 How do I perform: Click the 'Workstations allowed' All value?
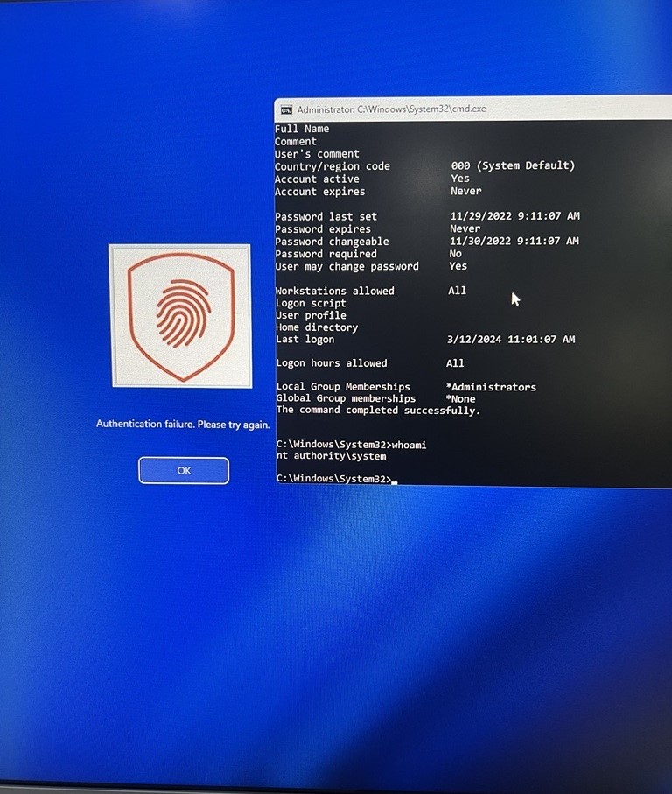(x=457, y=291)
